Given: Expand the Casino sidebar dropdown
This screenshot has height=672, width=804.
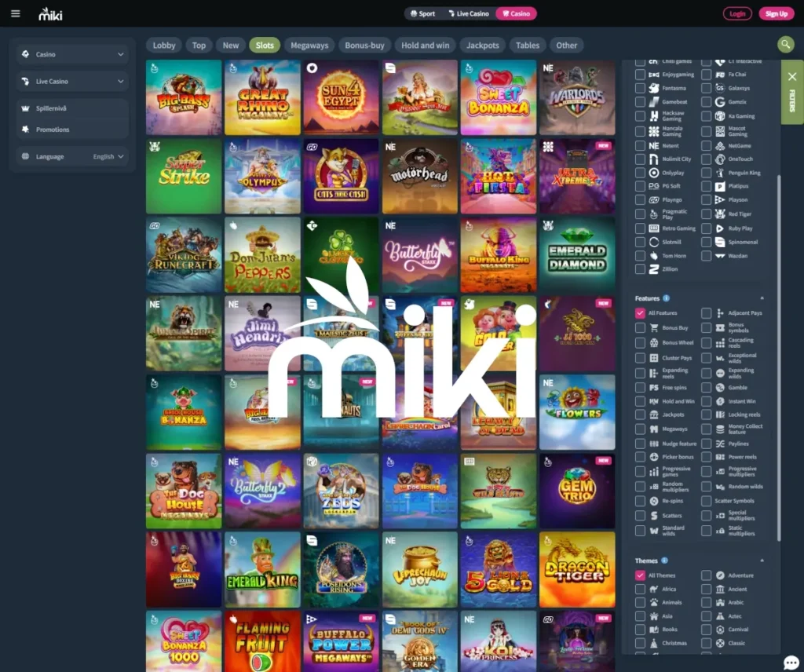Looking at the screenshot, I should point(72,54).
